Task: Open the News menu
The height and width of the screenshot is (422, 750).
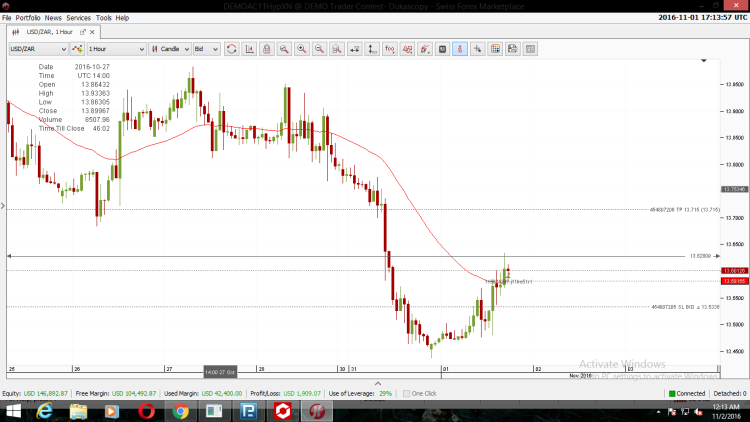Action: click(x=53, y=18)
